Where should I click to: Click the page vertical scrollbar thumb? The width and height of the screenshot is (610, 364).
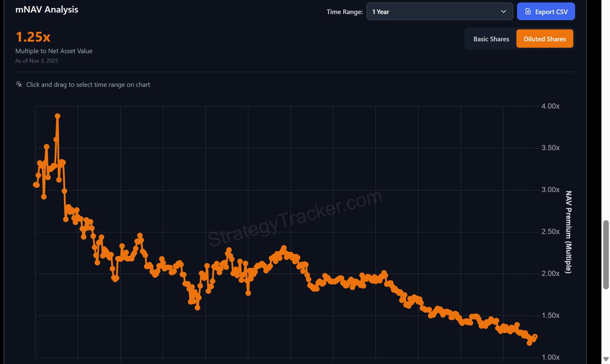[605, 255]
